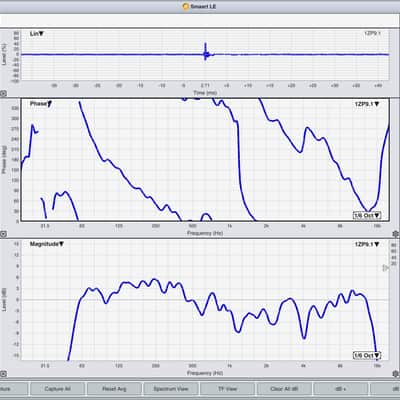Open the Magnitude plot type dropdown
This screenshot has width=400, height=400.
pos(47,244)
